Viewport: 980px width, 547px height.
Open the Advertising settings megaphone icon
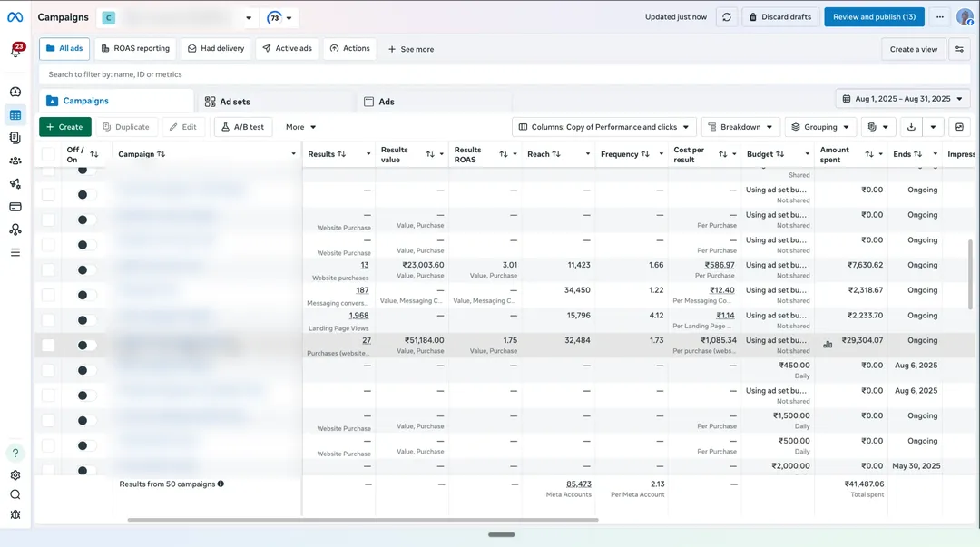pos(15,184)
